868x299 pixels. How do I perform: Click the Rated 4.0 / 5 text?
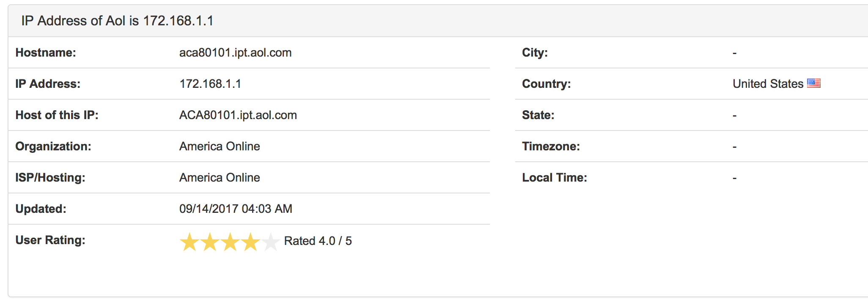pos(318,241)
